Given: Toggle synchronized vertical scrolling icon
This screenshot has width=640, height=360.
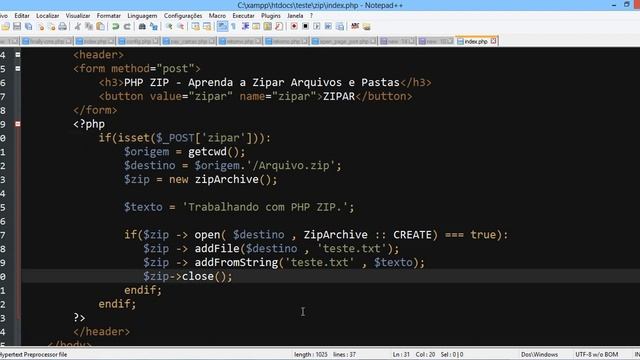Looking at the screenshot, I should coord(196,27).
